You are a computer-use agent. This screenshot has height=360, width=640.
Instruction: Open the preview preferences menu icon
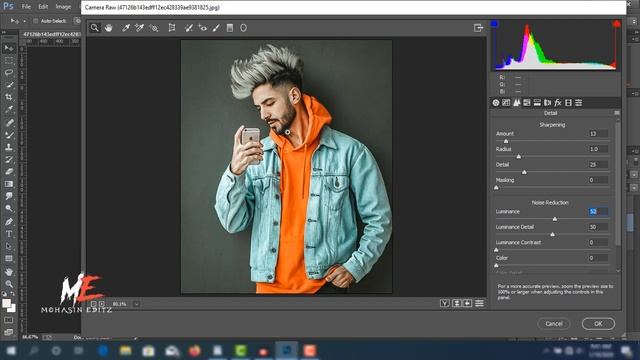[479, 303]
